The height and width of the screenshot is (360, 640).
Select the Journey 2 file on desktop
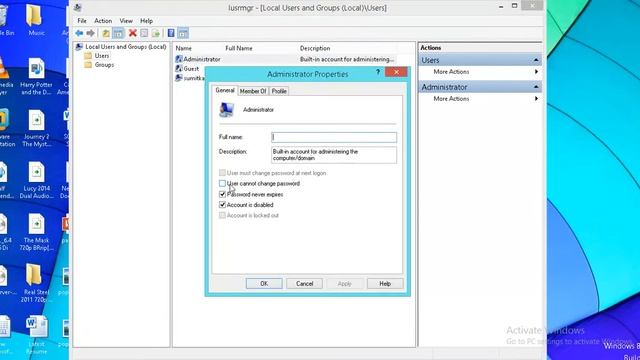36,128
